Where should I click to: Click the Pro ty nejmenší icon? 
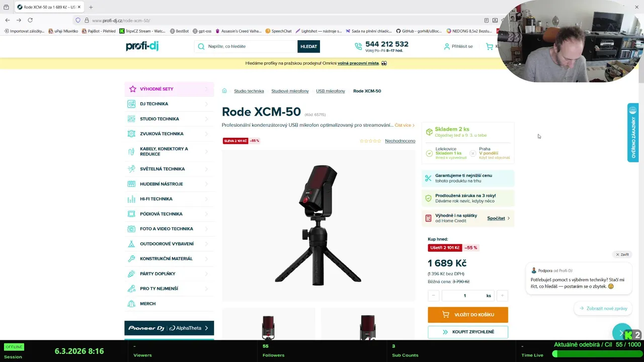coord(131,289)
